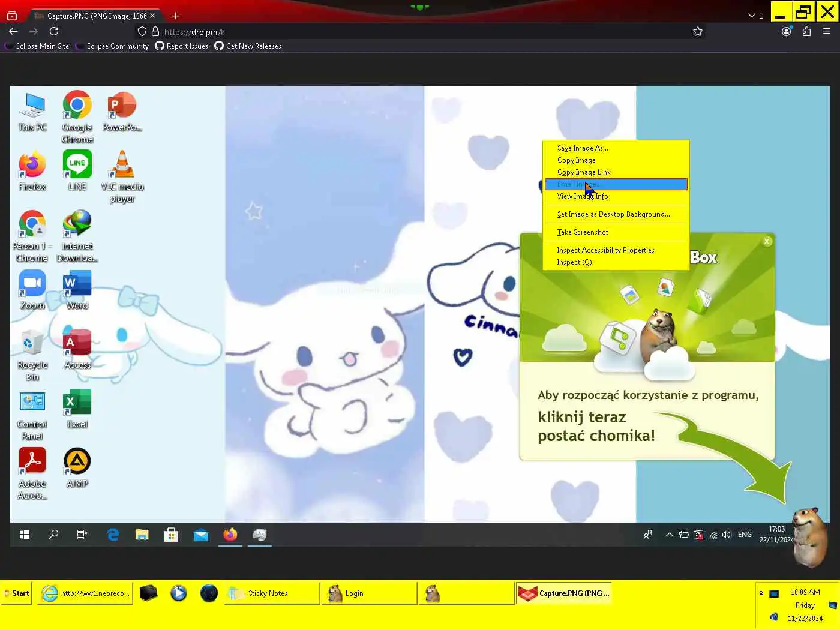Switch to Sticky Notes taskbar item
The image size is (840, 630).
pos(272,593)
